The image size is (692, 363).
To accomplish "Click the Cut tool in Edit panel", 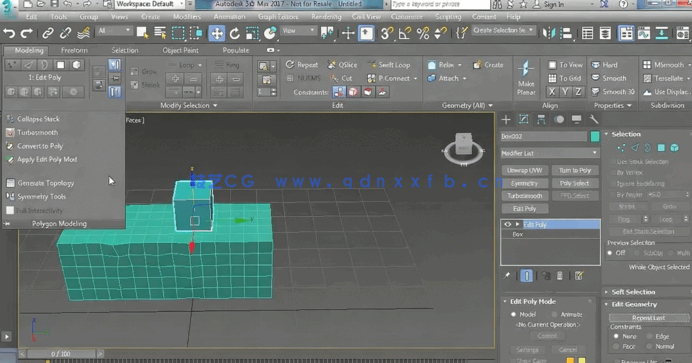I will [341, 79].
